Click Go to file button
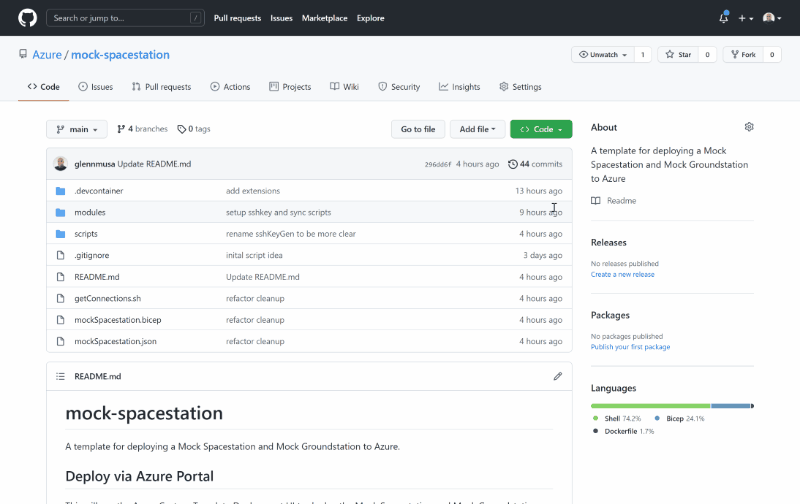 [x=418, y=129]
